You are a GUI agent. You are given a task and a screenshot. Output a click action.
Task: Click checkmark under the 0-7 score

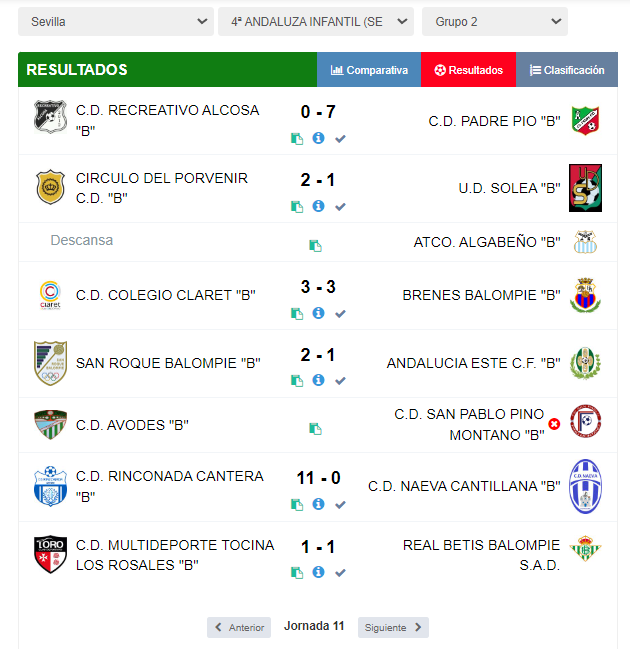point(340,139)
